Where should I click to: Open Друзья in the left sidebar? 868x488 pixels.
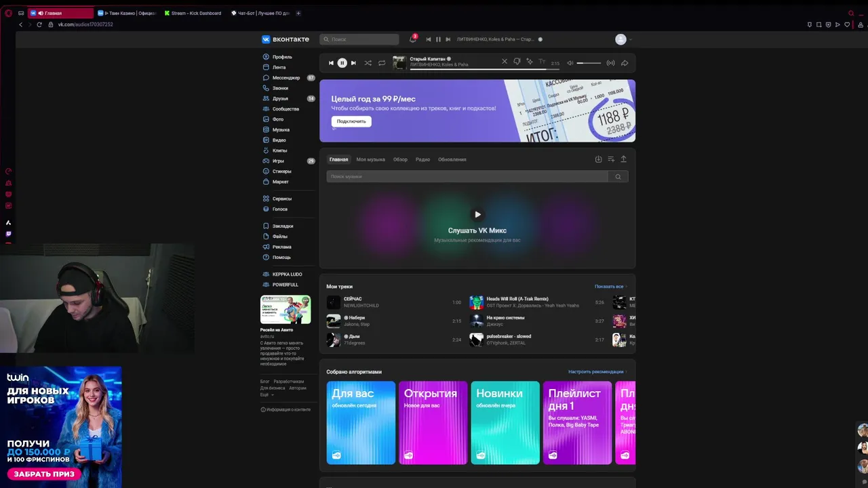(x=280, y=98)
